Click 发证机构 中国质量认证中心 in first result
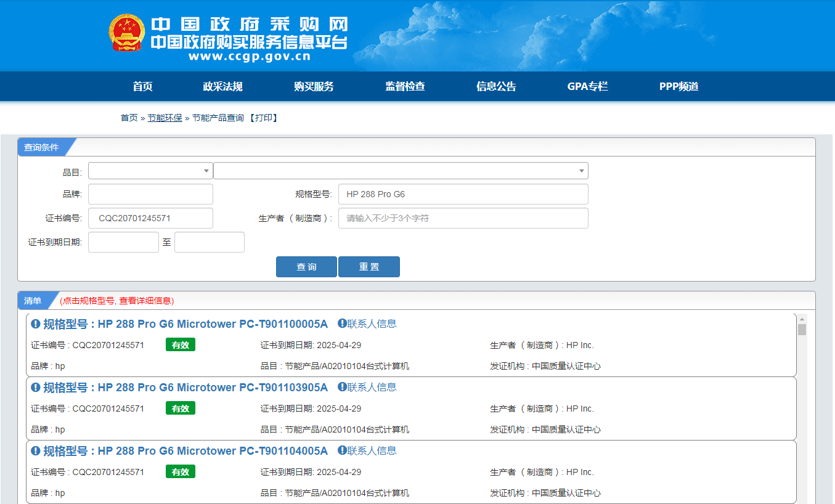The height and width of the screenshot is (504, 835). (545, 366)
